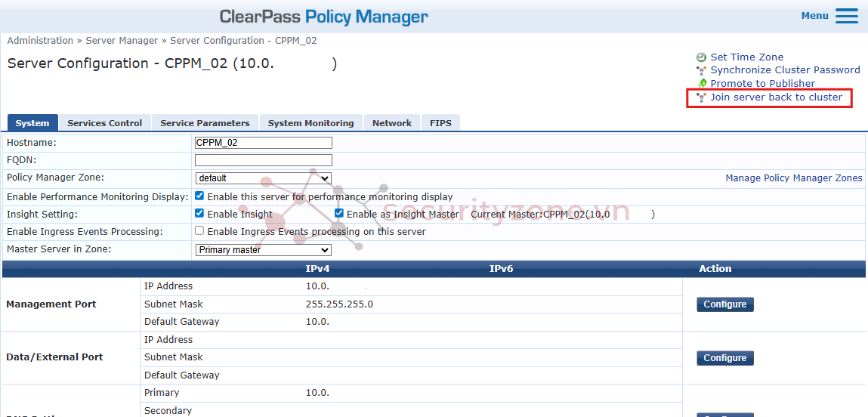Toggle Enable as Insight Master checkbox
The width and height of the screenshot is (868, 417).
(339, 214)
